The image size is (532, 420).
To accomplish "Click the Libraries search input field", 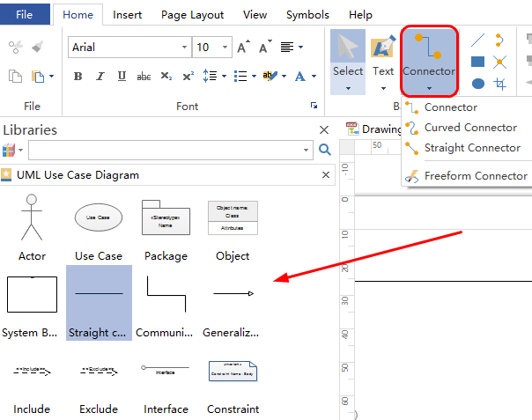I will [x=172, y=150].
